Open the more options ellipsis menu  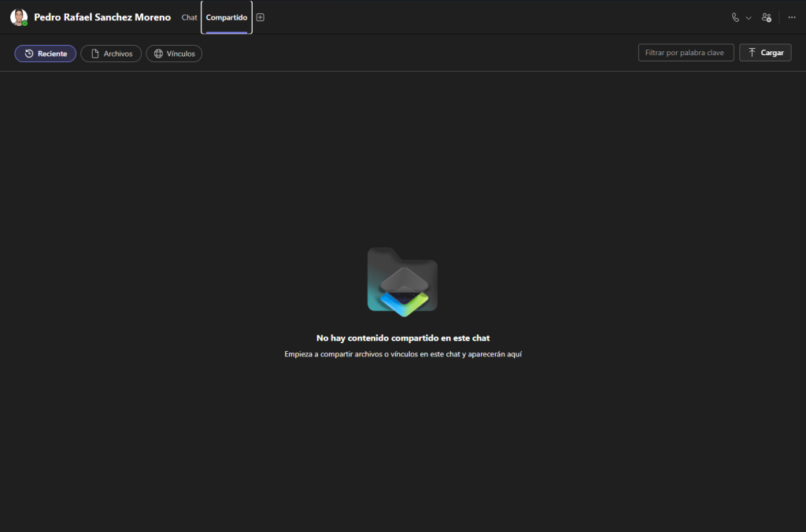pyautogui.click(x=792, y=17)
